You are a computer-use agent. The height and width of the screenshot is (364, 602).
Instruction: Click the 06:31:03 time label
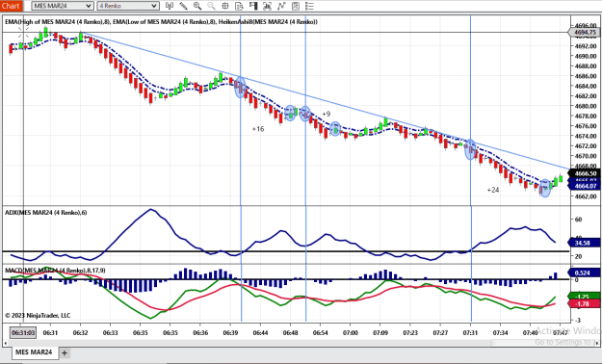point(23,332)
